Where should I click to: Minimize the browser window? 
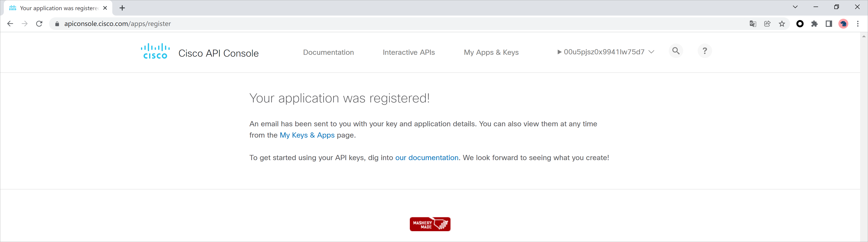coord(816,7)
